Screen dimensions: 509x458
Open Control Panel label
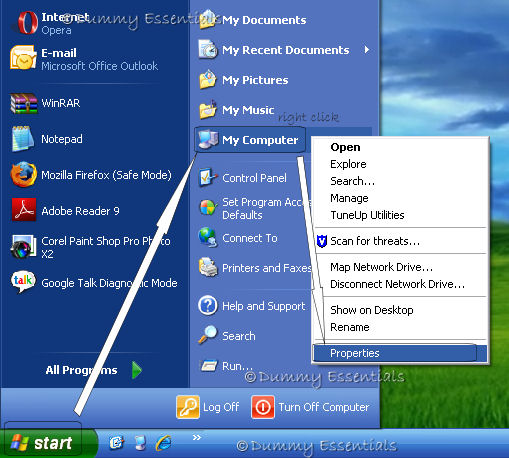[254, 178]
